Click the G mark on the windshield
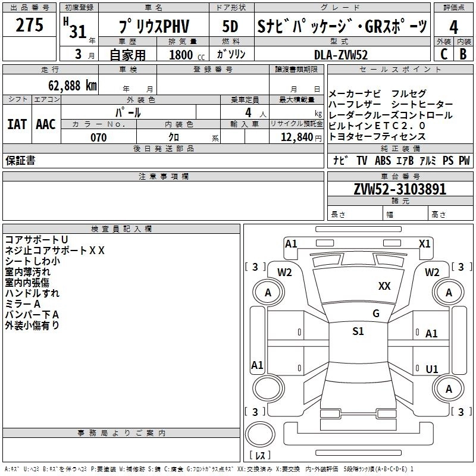 coord(376,314)
